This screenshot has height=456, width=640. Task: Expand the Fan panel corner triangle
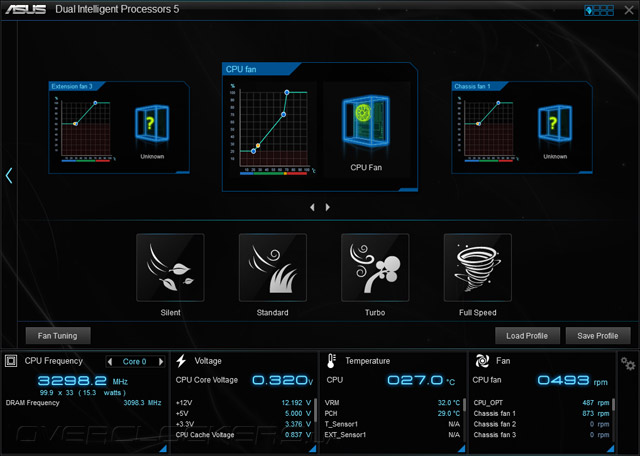pyautogui.click(x=610, y=448)
